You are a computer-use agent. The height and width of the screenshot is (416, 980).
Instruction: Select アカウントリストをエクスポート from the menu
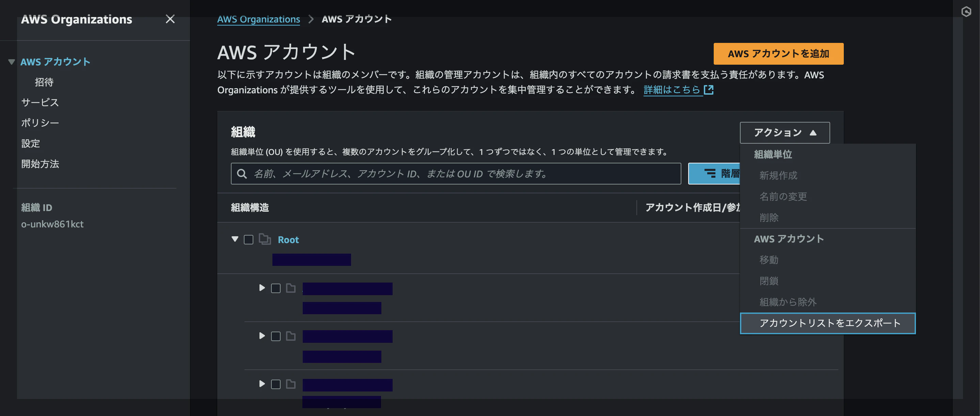coord(827,323)
